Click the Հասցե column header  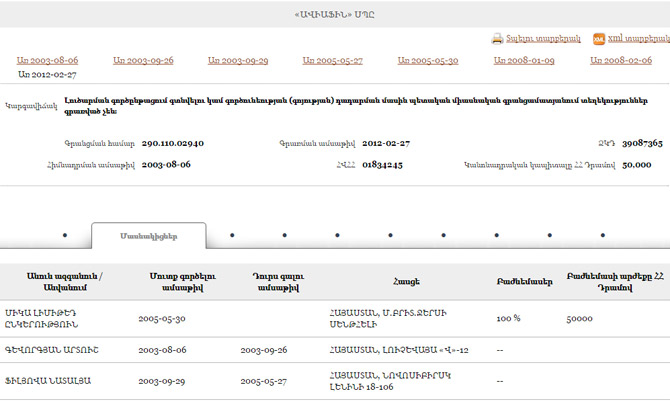pos(406,282)
